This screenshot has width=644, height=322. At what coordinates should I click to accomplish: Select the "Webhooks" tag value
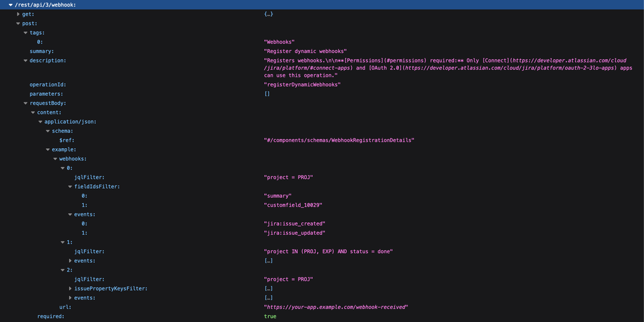(279, 42)
